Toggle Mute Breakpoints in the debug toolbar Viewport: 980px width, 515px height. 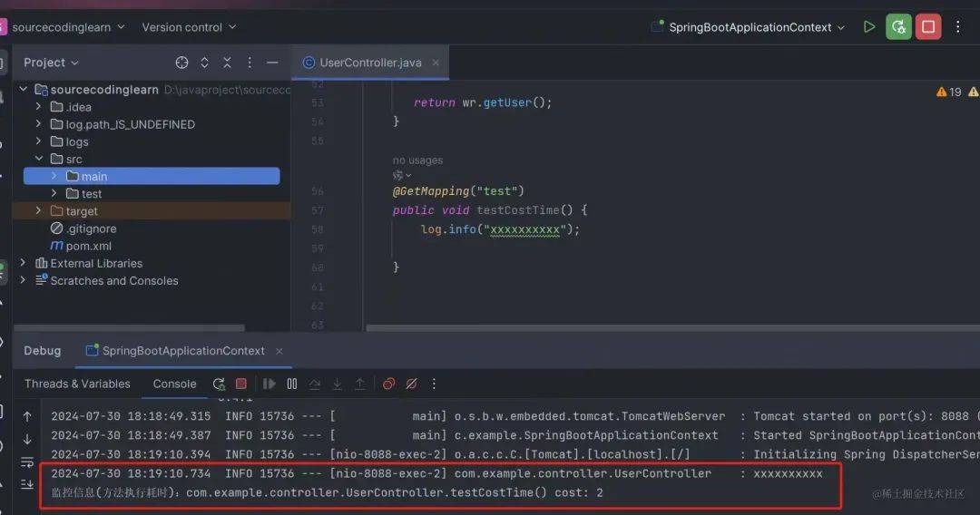(411, 384)
